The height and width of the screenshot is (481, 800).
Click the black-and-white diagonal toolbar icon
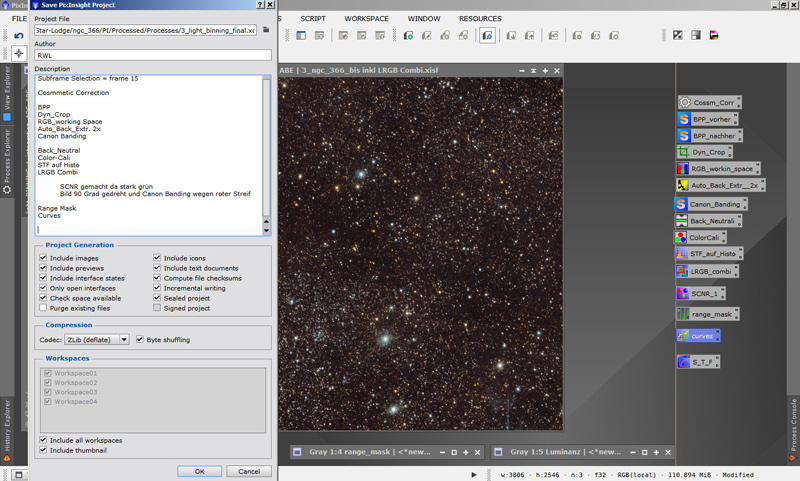click(x=678, y=35)
